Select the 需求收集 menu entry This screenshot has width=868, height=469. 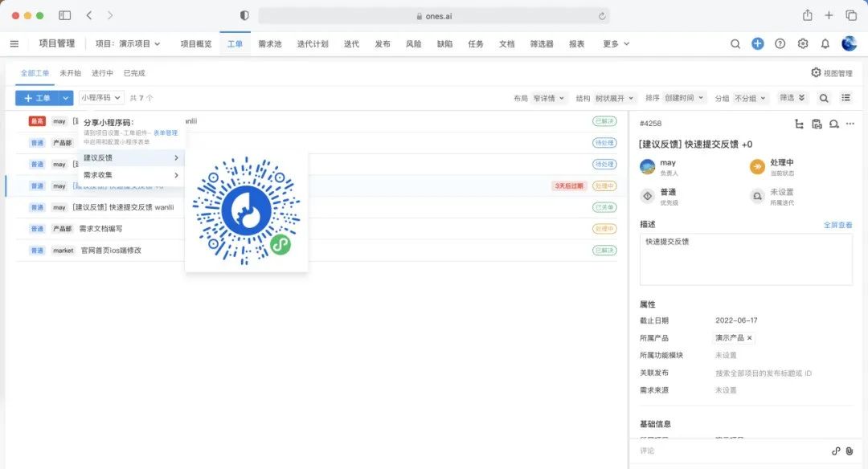click(x=131, y=175)
